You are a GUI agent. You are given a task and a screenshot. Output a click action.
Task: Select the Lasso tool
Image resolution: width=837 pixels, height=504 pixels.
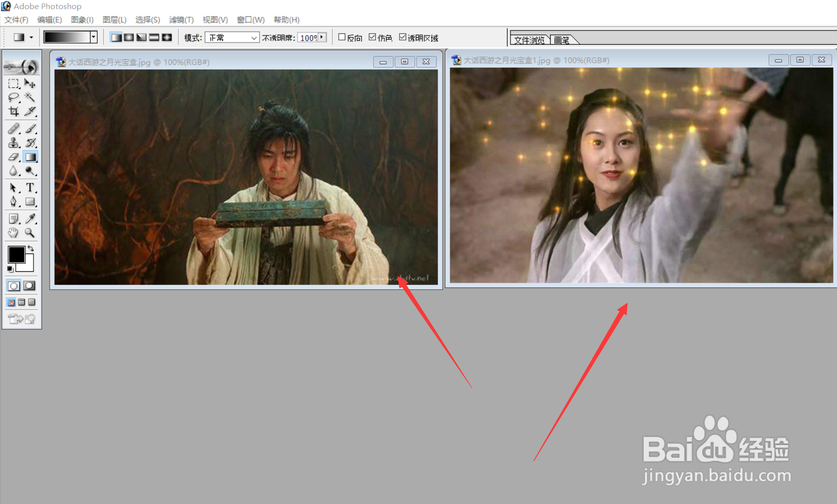14,97
